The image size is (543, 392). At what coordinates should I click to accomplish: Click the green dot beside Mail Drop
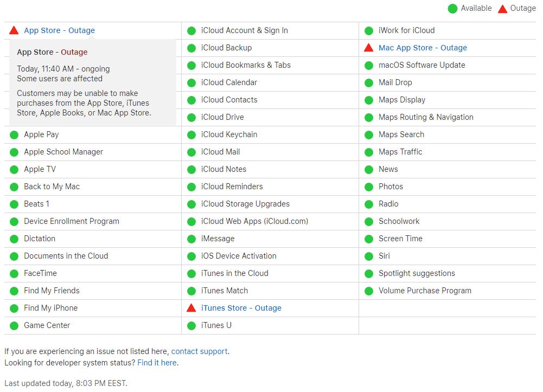point(369,83)
